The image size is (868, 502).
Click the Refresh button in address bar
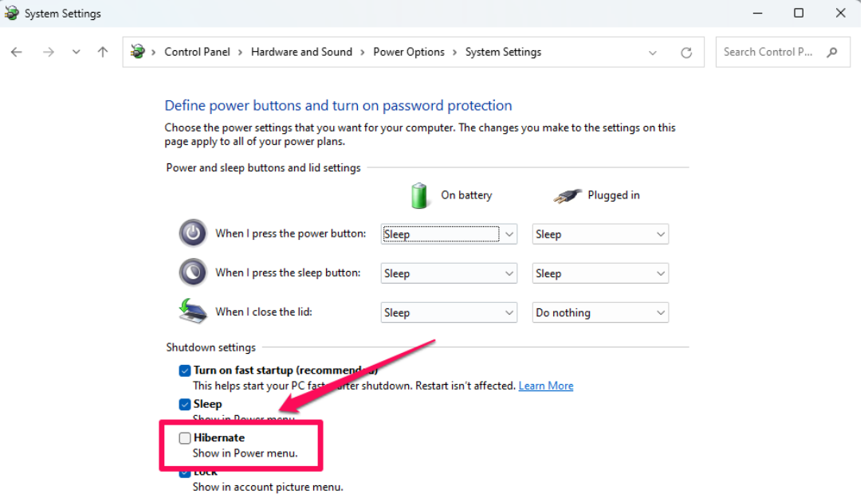pyautogui.click(x=686, y=53)
